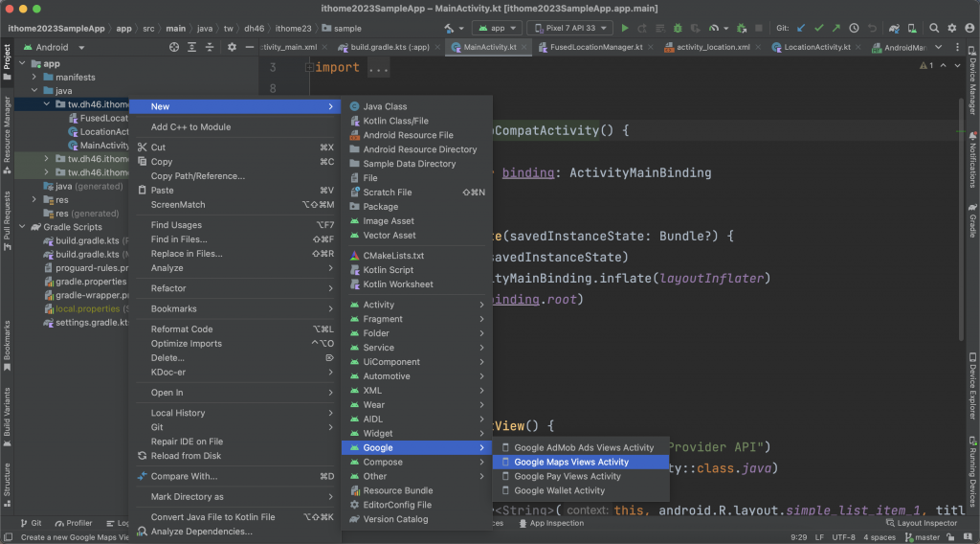The image size is (980, 544).
Task: Select local.properties file in tree
Action: [x=87, y=309]
